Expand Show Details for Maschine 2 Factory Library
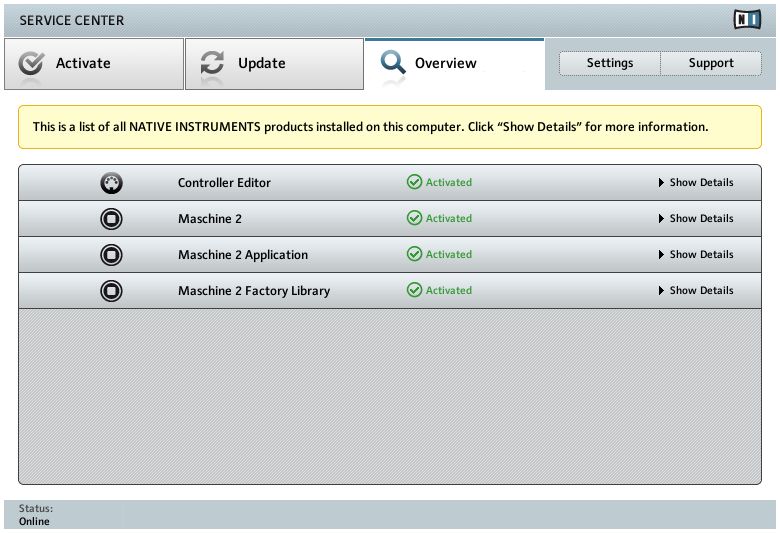Viewport: 780px width, 533px height. click(695, 290)
